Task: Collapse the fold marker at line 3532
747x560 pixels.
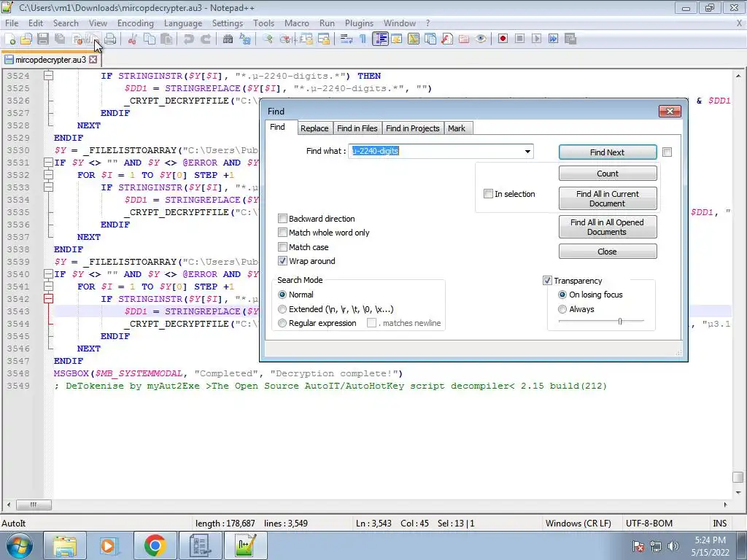Action: [49, 175]
